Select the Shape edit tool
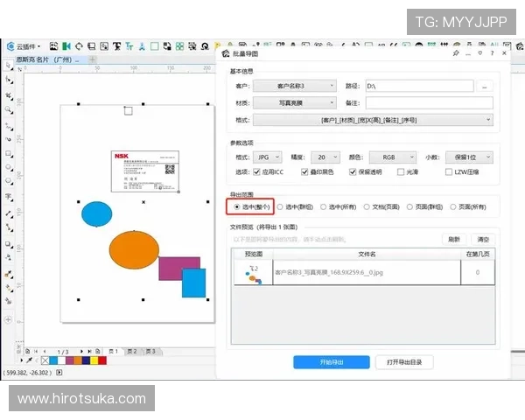The width and height of the screenshot is (525, 420). point(9,80)
